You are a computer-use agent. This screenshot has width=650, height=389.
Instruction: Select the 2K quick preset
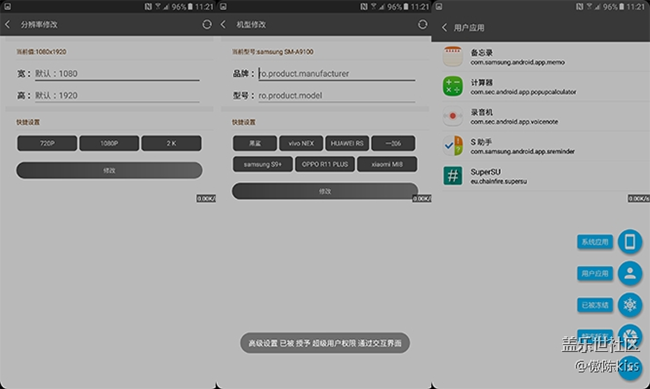171,143
